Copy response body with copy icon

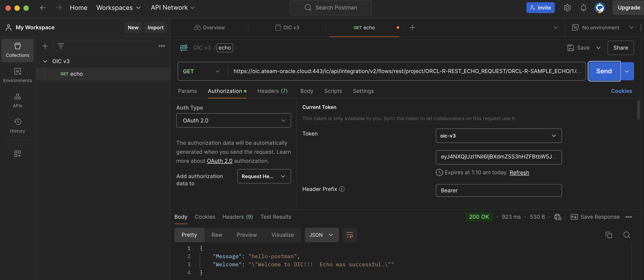608,235
